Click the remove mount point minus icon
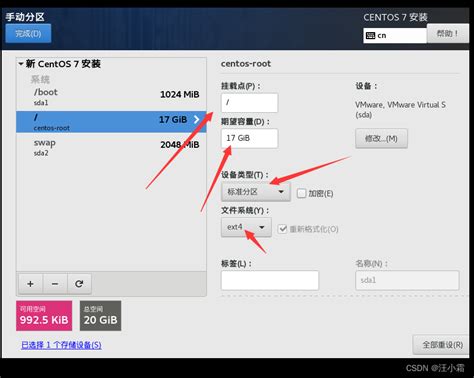Viewport: 474px width, 378px height. (55, 284)
